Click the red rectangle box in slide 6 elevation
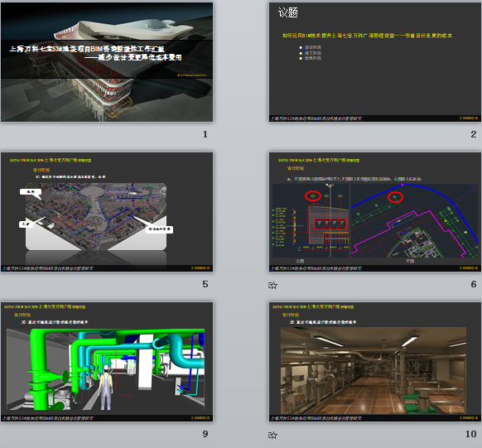482x448 pixels. coord(330,224)
